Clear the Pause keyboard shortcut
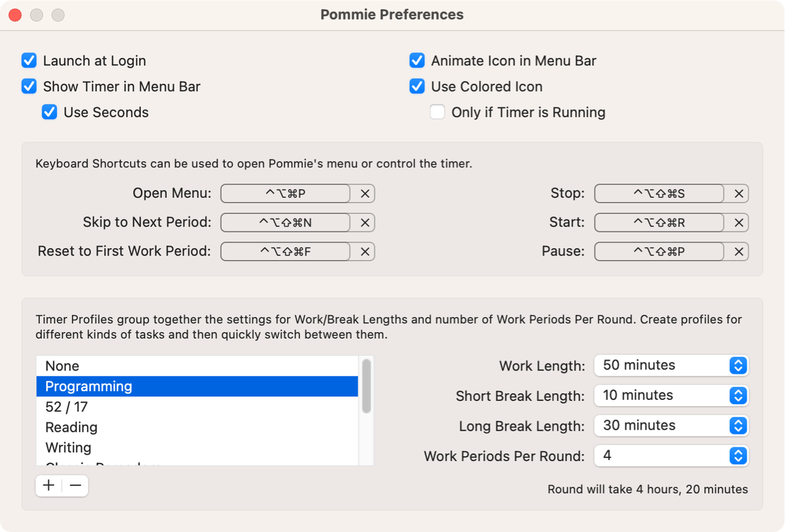This screenshot has height=532, width=785. (x=738, y=252)
